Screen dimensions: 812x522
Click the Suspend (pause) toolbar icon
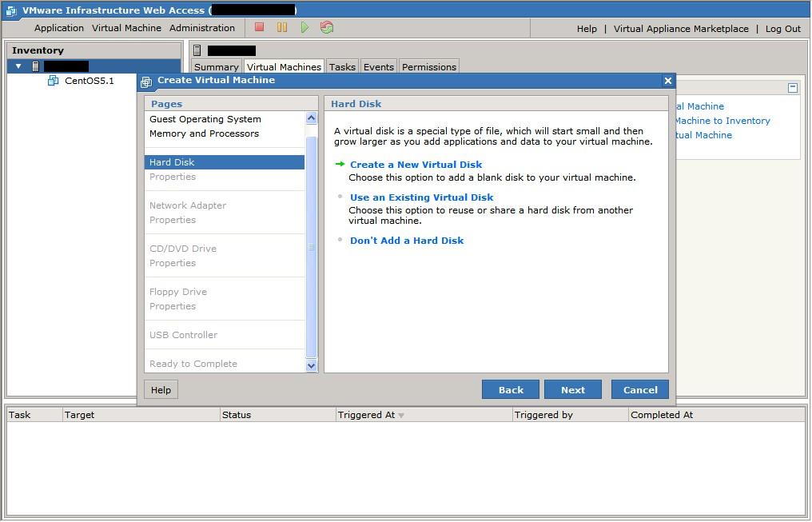(x=281, y=27)
